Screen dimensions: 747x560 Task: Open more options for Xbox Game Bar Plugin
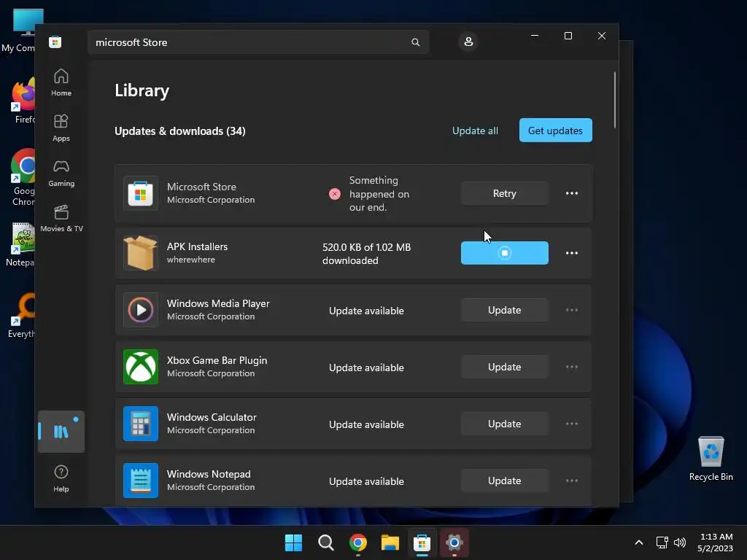572,367
